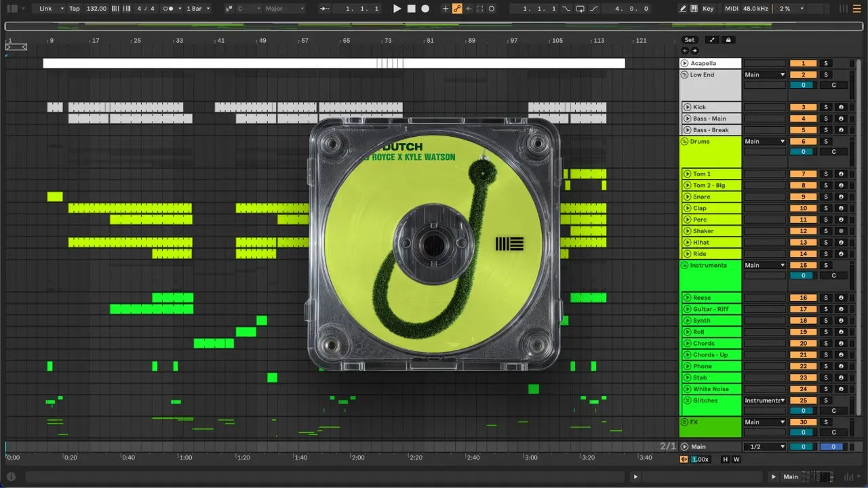The width and height of the screenshot is (868, 488).
Task: Toggle the metronome icon
Action: [x=169, y=9]
